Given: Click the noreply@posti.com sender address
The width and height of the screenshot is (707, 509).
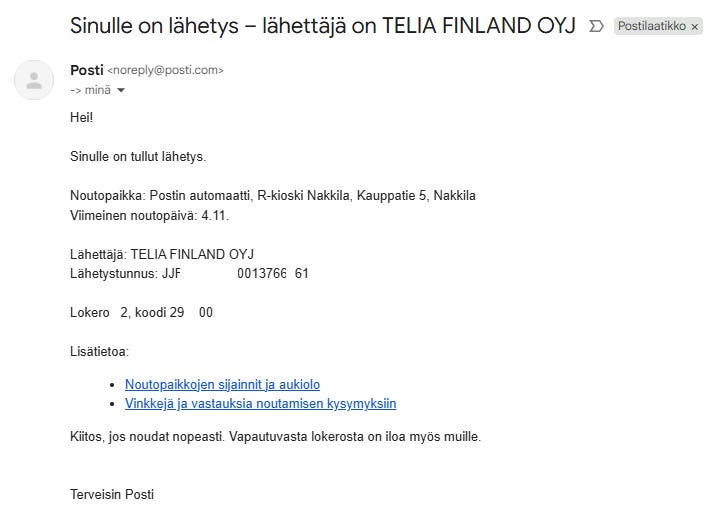Looking at the screenshot, I should tap(165, 71).
